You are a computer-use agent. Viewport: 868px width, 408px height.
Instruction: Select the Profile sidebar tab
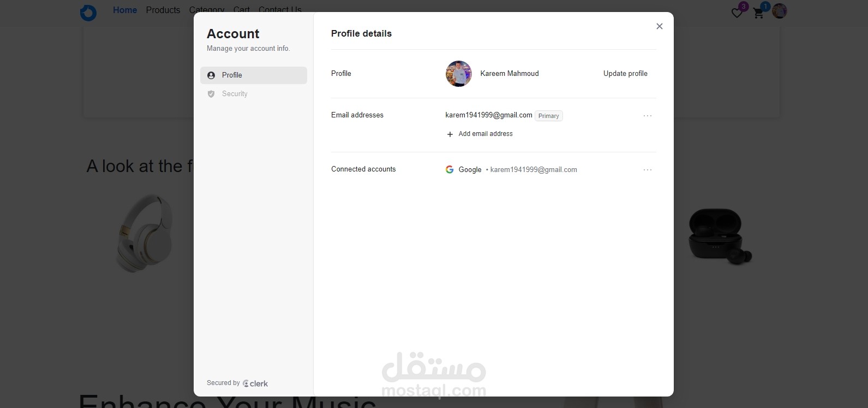click(254, 75)
